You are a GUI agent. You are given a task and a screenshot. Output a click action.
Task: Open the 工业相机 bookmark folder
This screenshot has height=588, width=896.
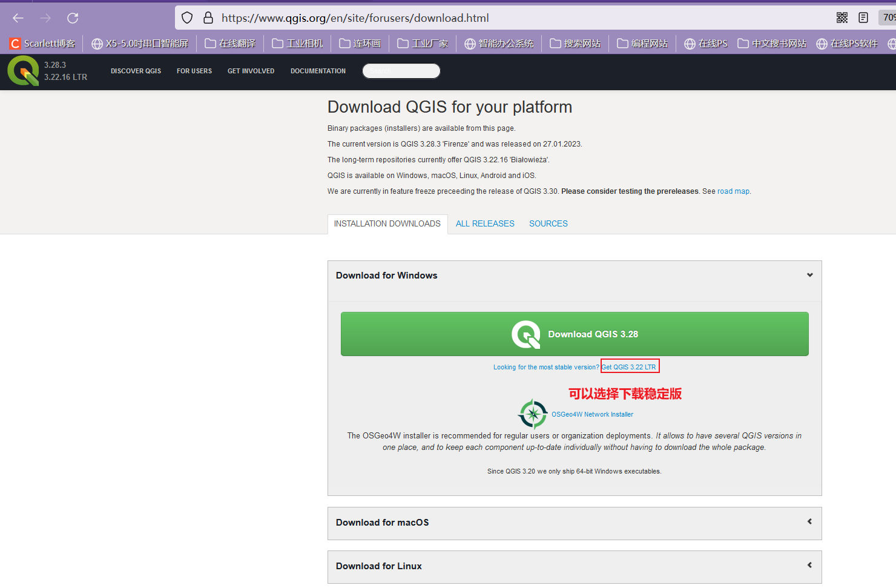point(297,44)
